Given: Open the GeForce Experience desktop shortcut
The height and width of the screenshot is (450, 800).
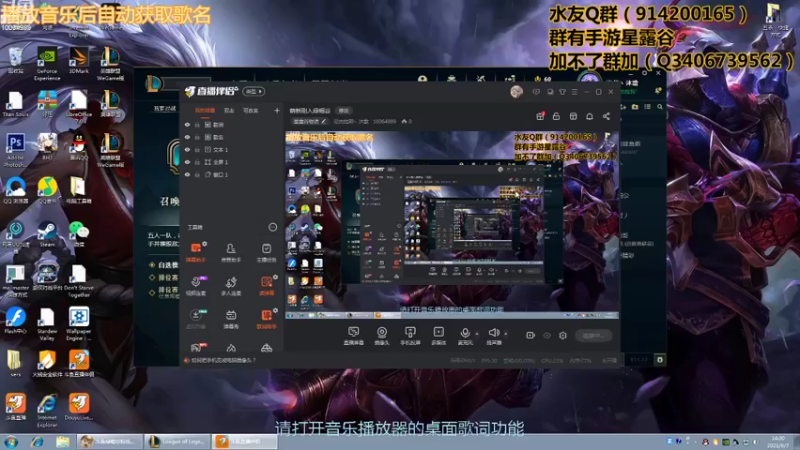Looking at the screenshot, I should pyautogui.click(x=47, y=64).
